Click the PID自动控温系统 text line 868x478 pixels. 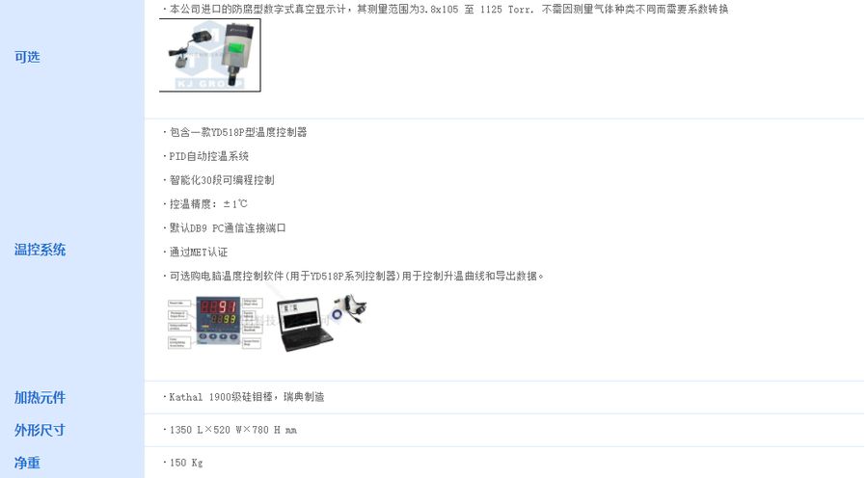point(206,156)
